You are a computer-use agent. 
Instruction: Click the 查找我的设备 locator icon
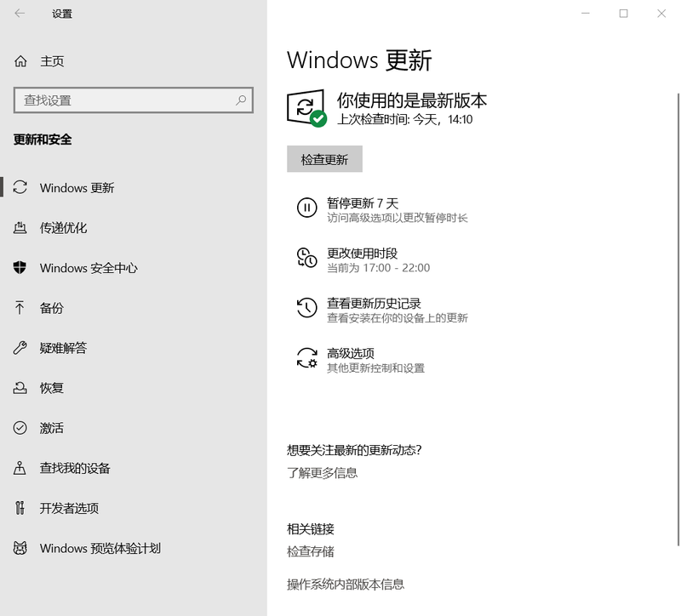click(20, 468)
